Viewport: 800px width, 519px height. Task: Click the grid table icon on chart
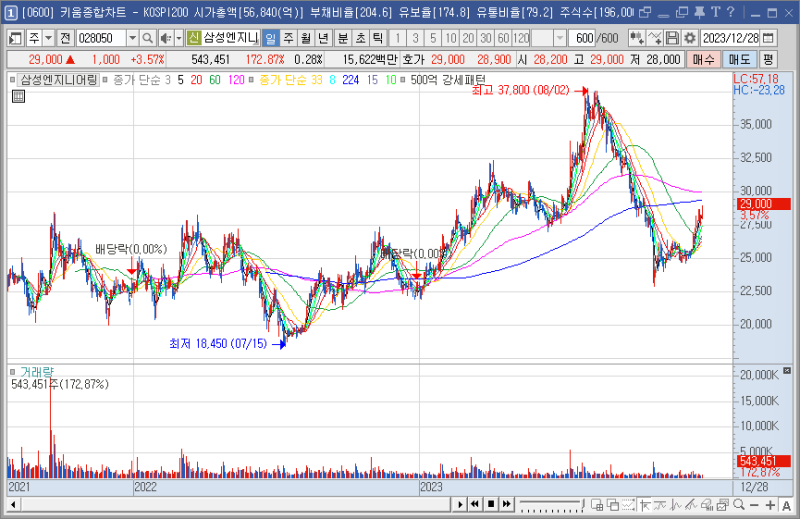coord(18,96)
